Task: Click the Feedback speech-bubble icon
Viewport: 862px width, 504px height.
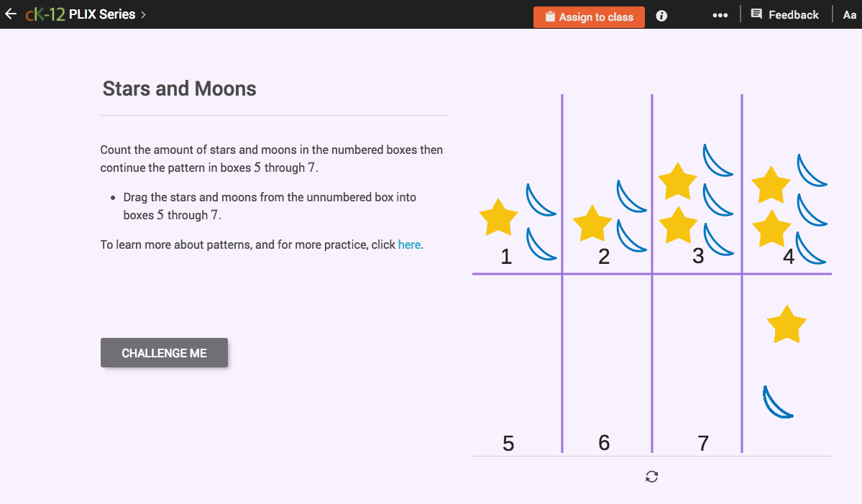Action: (x=756, y=14)
